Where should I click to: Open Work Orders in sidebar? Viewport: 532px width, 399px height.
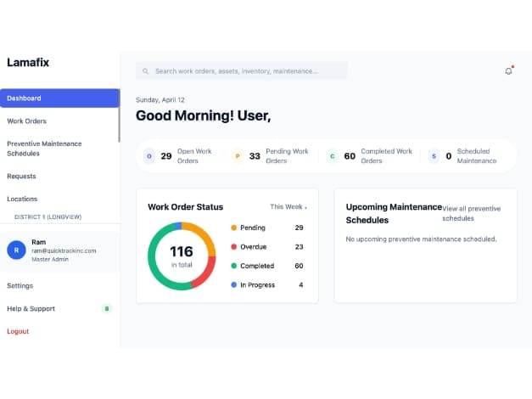[x=27, y=121]
